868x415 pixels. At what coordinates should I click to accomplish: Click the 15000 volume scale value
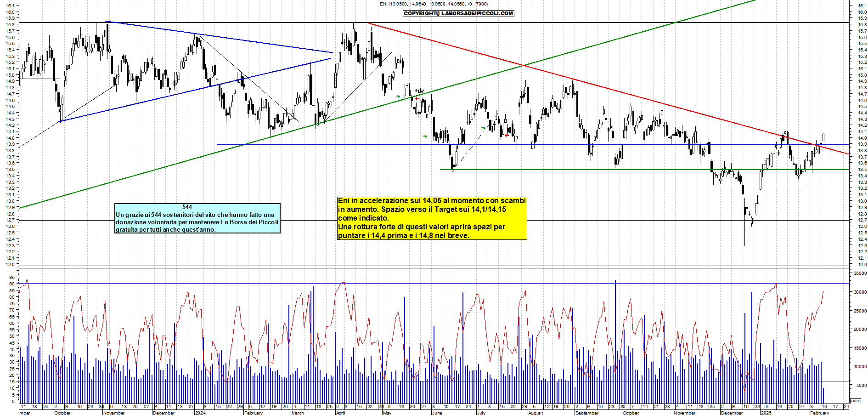point(860,348)
